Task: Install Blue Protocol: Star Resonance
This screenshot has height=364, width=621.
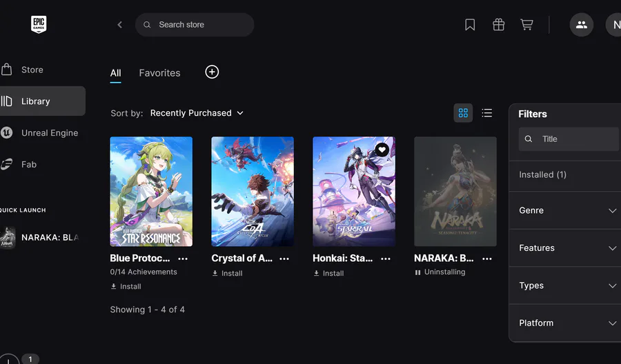Action: pyautogui.click(x=126, y=287)
